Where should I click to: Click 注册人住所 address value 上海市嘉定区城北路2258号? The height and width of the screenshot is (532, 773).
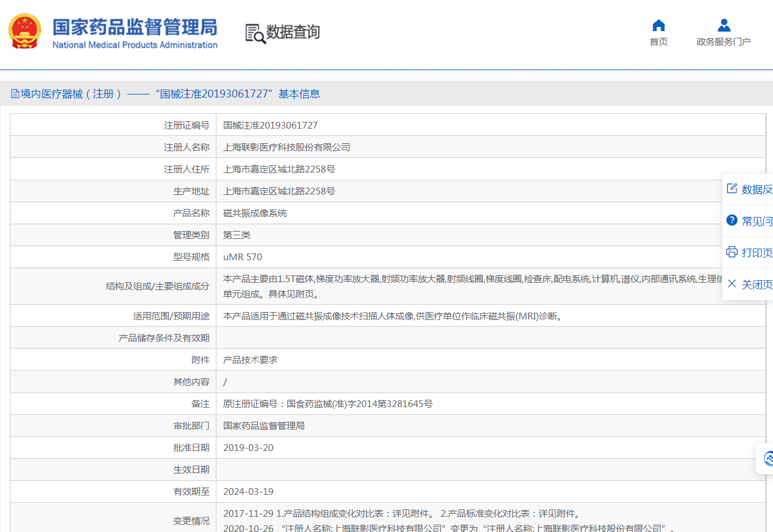279,169
